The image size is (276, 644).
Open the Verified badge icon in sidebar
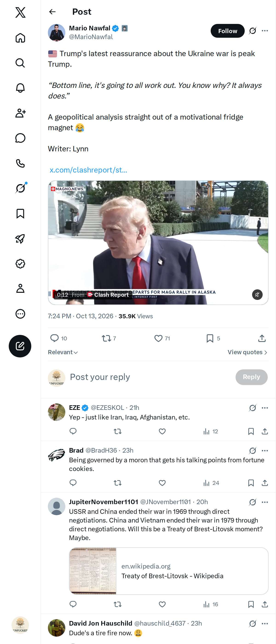pyautogui.click(x=20, y=264)
